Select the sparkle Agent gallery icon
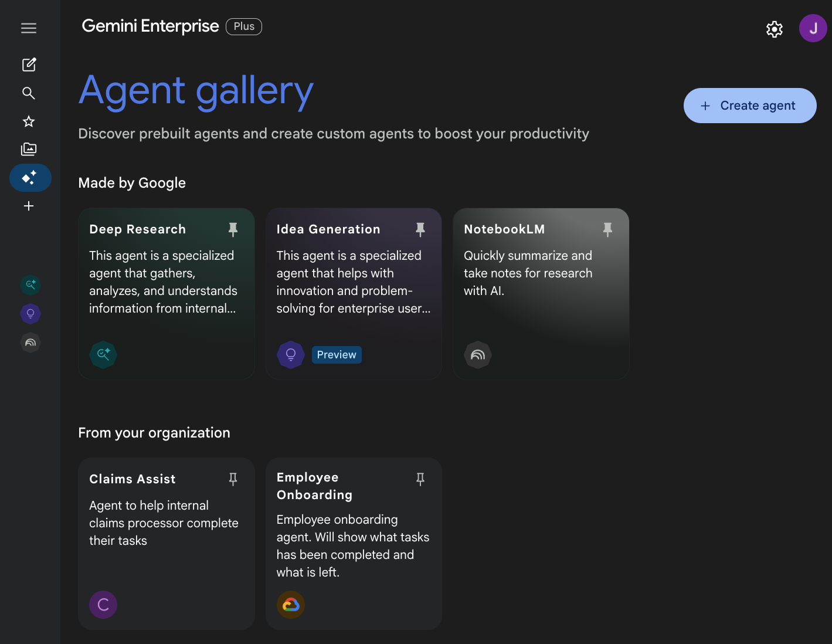The width and height of the screenshot is (832, 644). pyautogui.click(x=30, y=177)
